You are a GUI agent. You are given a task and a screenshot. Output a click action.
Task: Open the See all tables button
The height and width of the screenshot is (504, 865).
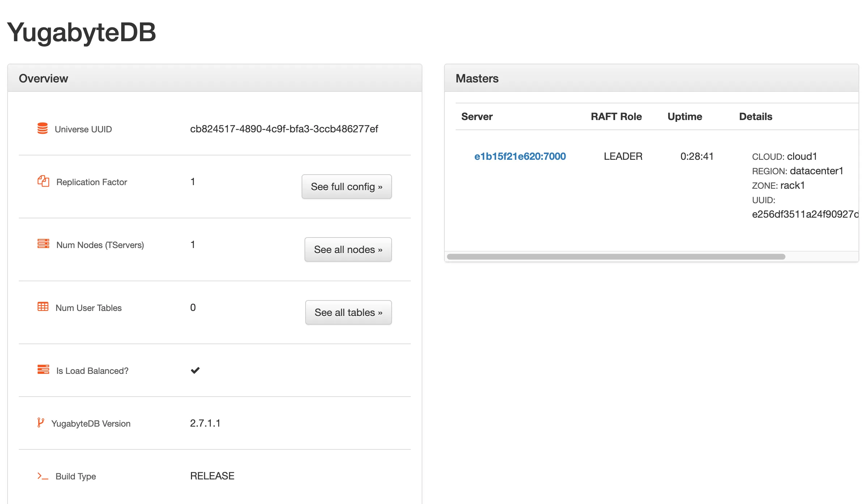348,312
